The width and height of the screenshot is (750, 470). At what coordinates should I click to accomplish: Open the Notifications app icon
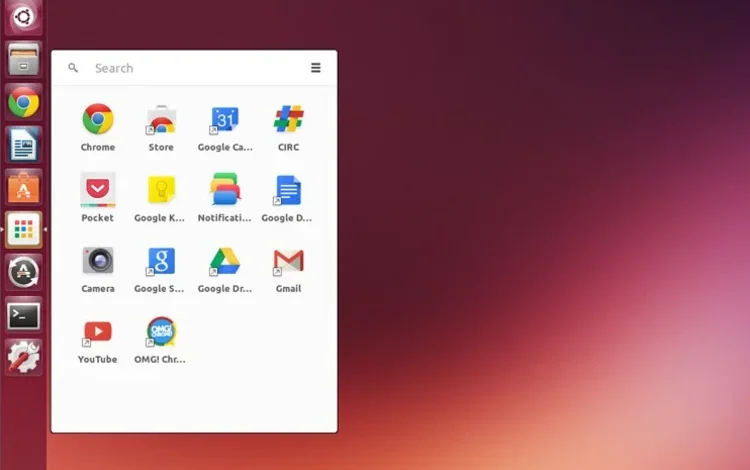coord(225,190)
